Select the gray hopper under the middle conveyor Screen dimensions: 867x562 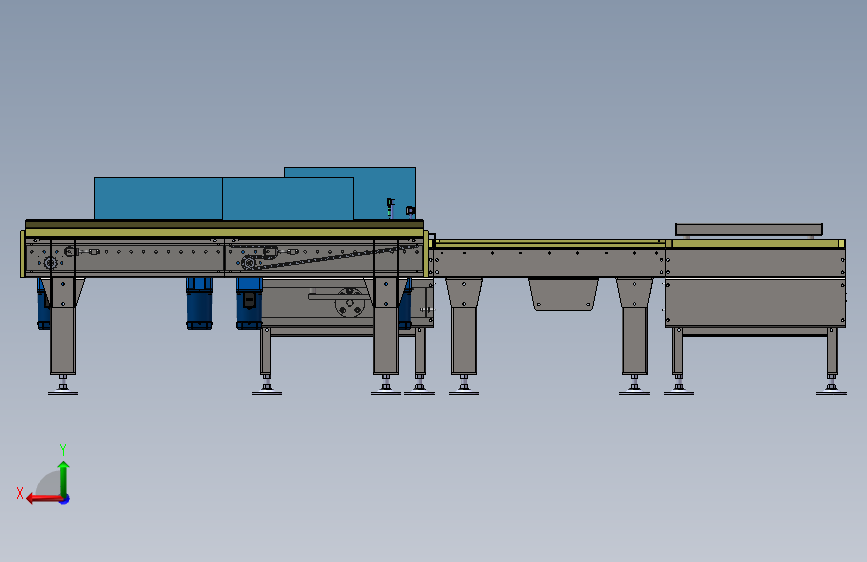563,294
